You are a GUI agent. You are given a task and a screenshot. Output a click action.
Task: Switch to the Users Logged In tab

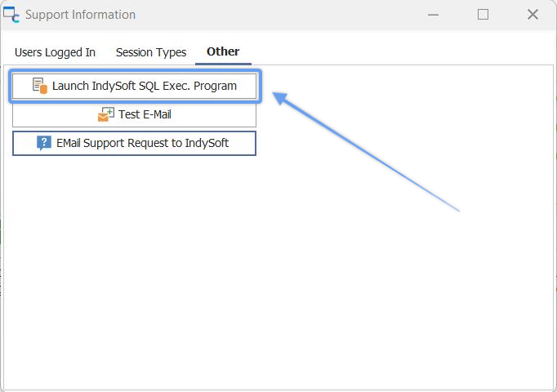tap(55, 52)
